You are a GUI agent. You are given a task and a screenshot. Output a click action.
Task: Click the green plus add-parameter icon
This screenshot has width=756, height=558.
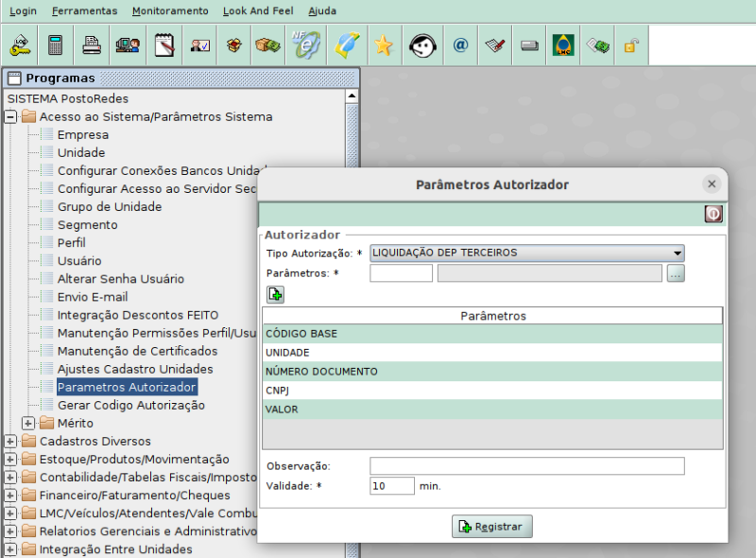(x=274, y=294)
